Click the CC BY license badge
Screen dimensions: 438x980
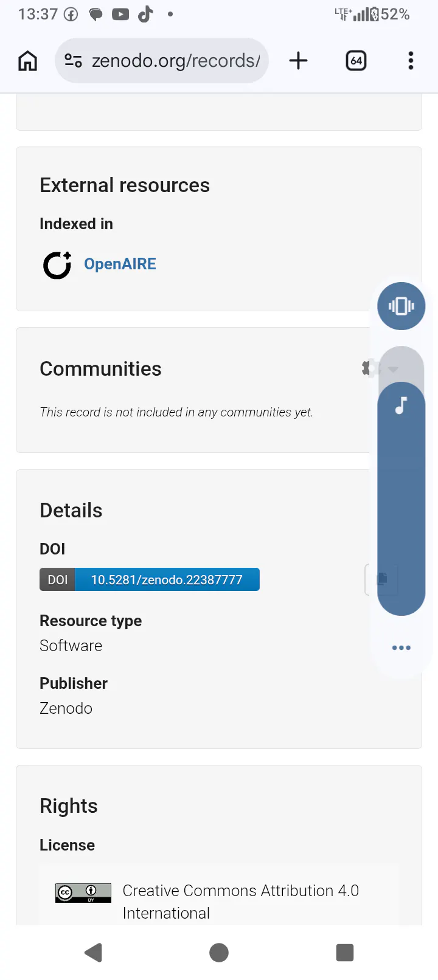(x=83, y=892)
